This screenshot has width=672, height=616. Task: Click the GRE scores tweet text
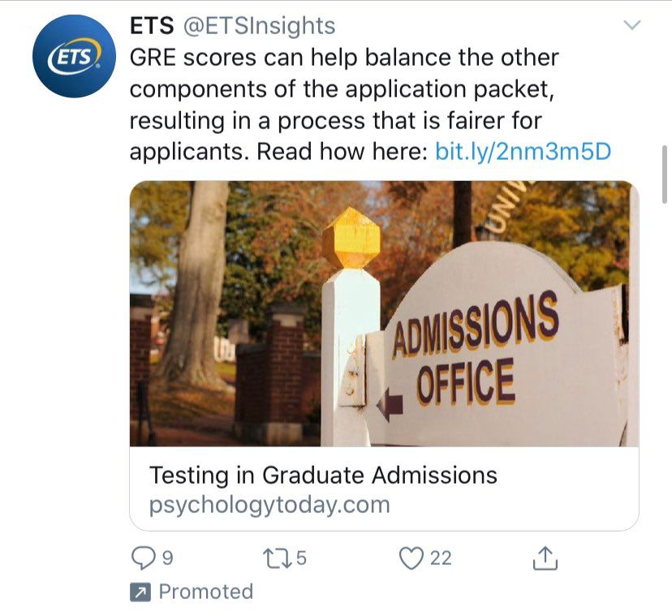click(344, 89)
